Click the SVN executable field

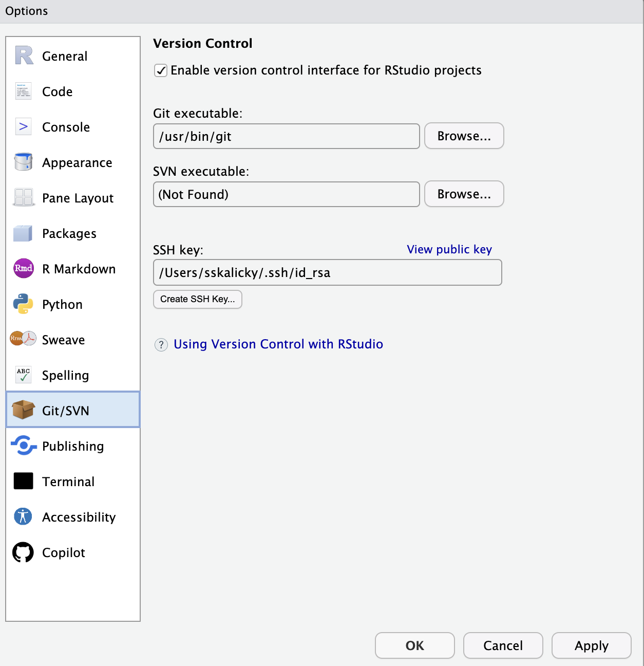(287, 194)
